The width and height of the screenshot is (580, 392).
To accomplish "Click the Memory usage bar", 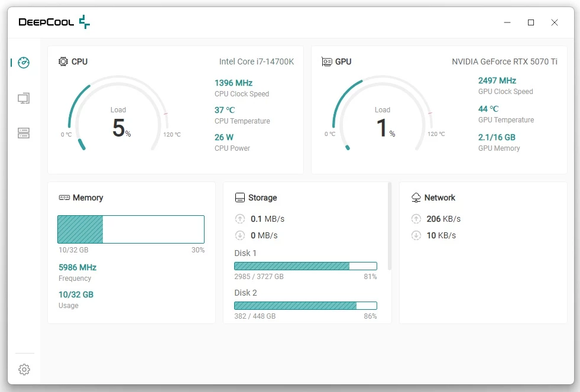I will point(131,229).
